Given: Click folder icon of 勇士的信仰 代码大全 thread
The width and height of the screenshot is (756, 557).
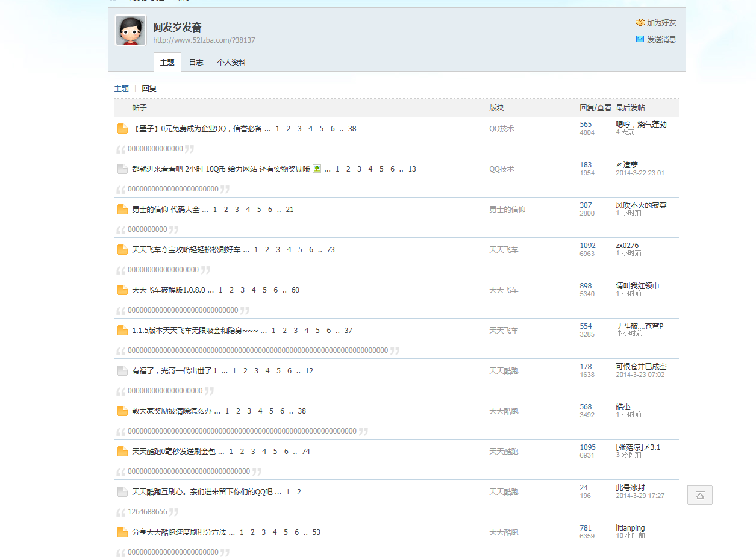Looking at the screenshot, I should point(122,209).
